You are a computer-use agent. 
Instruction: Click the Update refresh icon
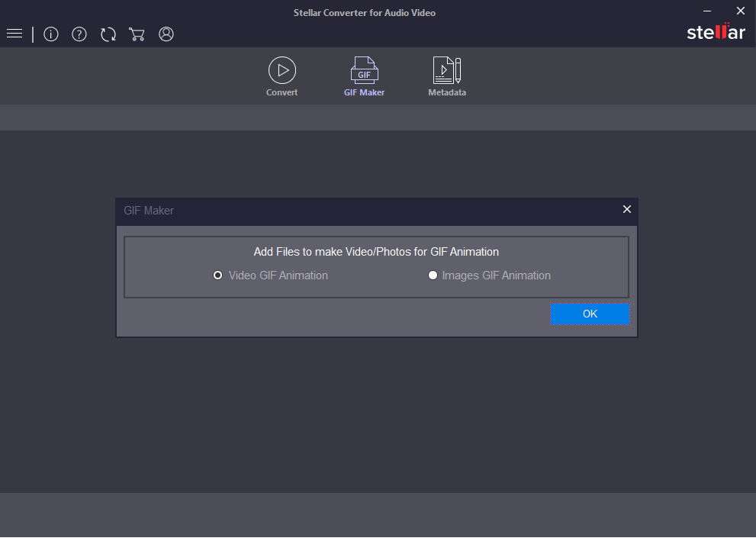[x=108, y=34]
